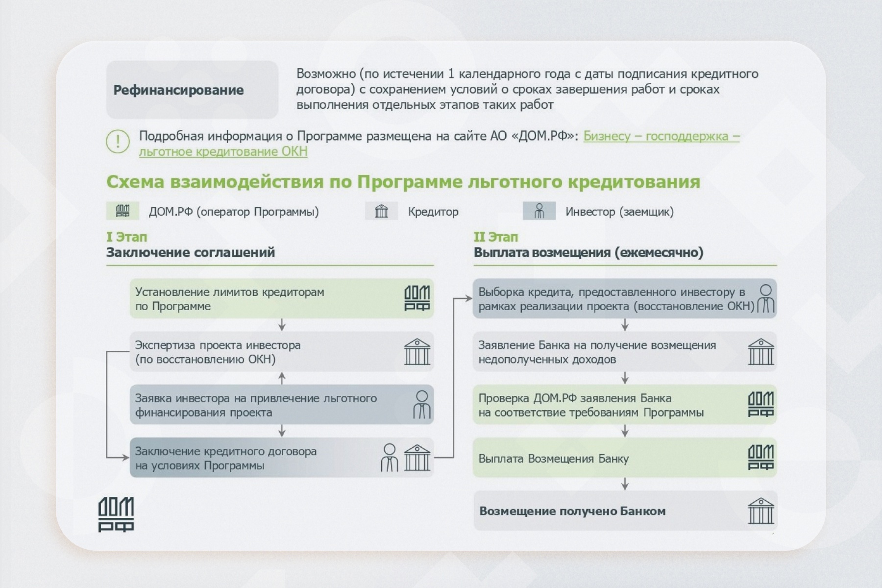Click the ДОМ.РФ icon in 'Установление лимитов кредиторам' step
Screen dimensions: 882x588
(416, 298)
